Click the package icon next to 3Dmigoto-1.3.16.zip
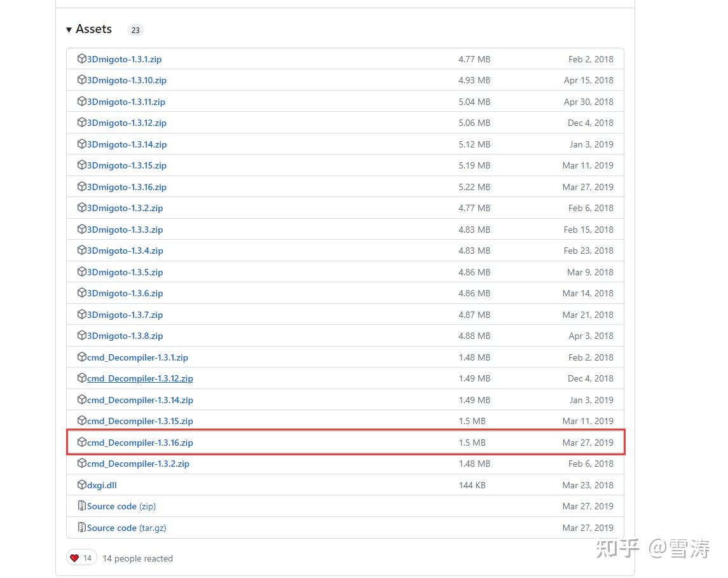This screenshot has height=578, width=728. [x=82, y=186]
